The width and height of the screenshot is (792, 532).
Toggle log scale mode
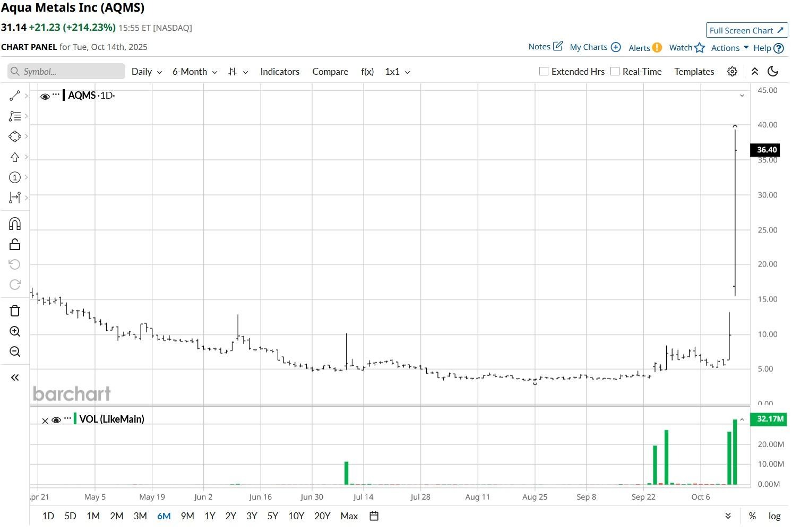(774, 516)
